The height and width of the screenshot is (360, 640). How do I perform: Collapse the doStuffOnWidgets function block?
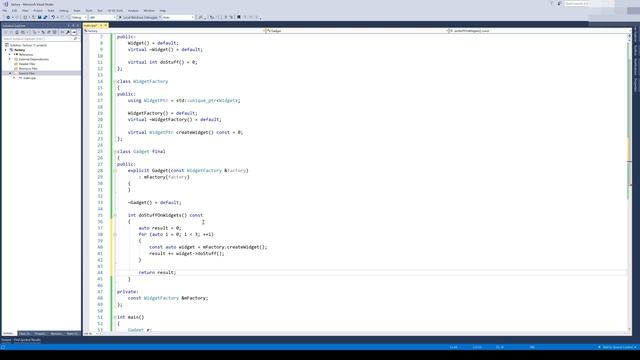tap(115, 215)
